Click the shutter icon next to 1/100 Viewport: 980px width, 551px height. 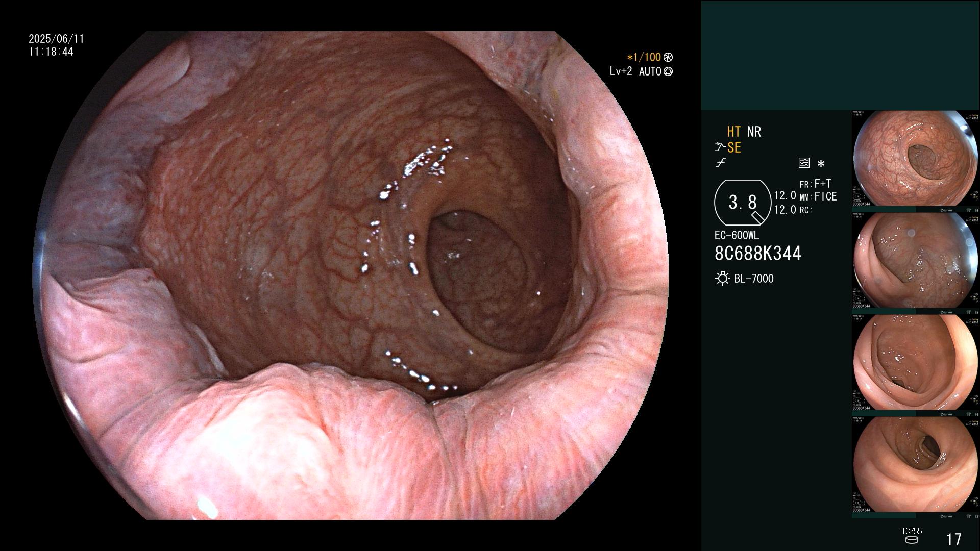668,58
